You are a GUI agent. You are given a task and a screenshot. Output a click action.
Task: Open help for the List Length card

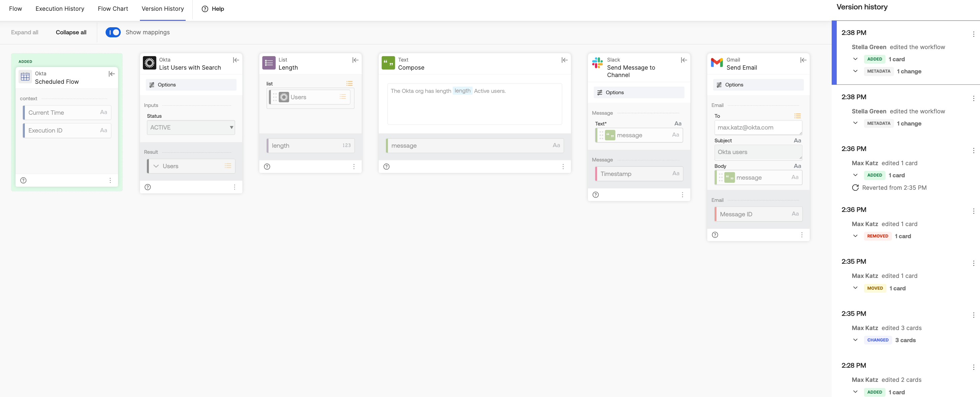point(267,167)
